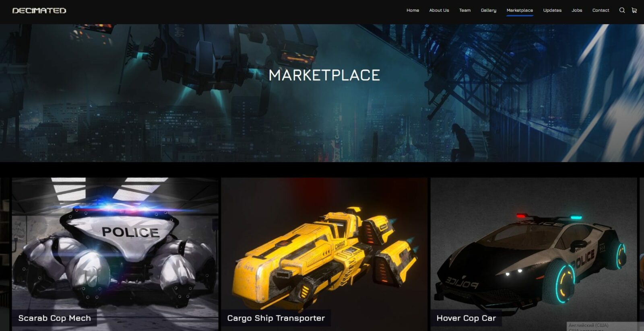Open the Updates page
The width and height of the screenshot is (644, 331).
(552, 10)
